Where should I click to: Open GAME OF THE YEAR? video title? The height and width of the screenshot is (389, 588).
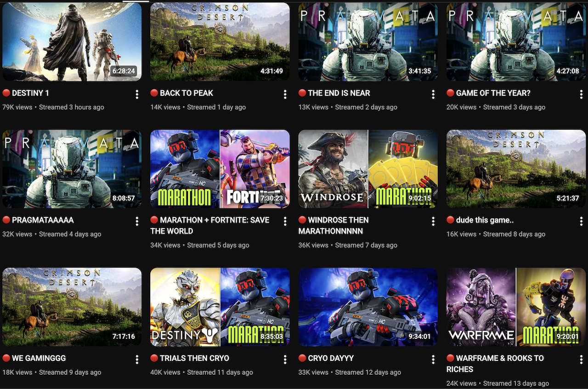point(488,93)
